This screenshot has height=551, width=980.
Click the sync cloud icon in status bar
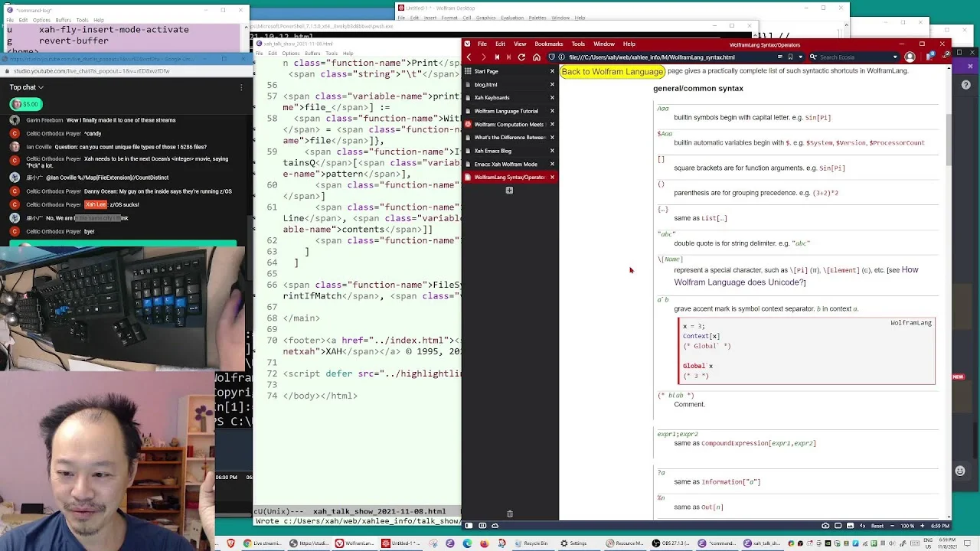tap(495, 526)
